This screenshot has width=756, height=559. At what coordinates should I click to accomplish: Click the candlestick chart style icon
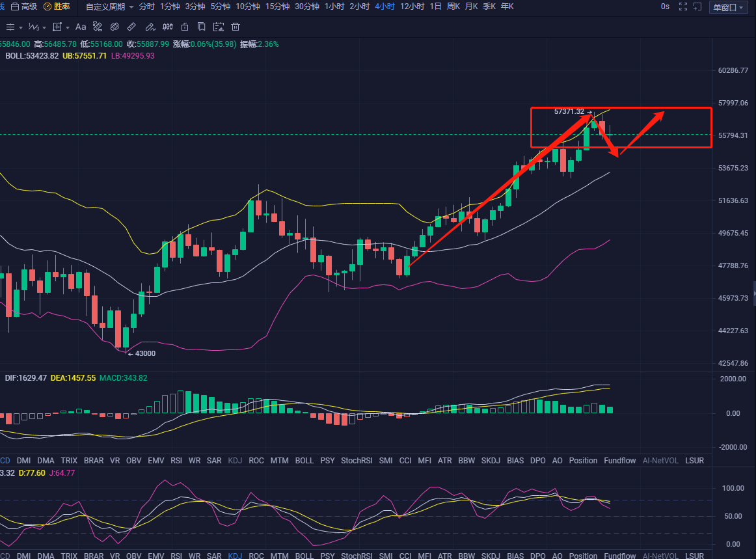[168, 27]
